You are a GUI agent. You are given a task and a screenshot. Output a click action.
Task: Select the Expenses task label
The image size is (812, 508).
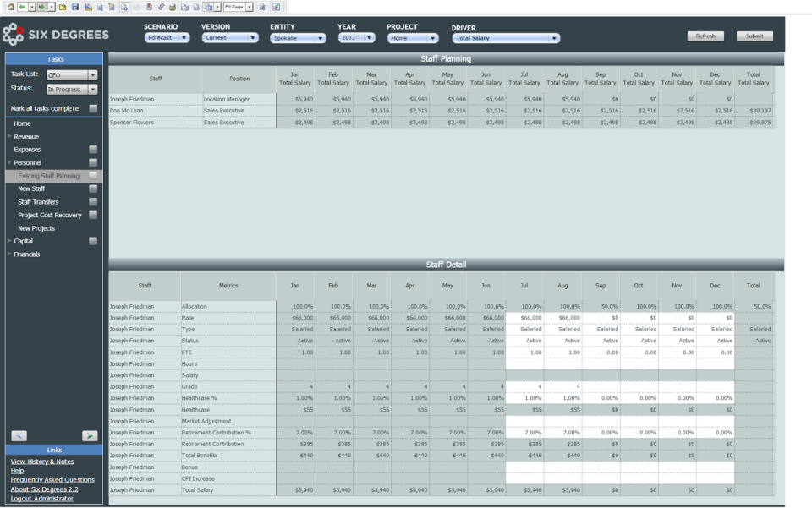[x=27, y=150]
